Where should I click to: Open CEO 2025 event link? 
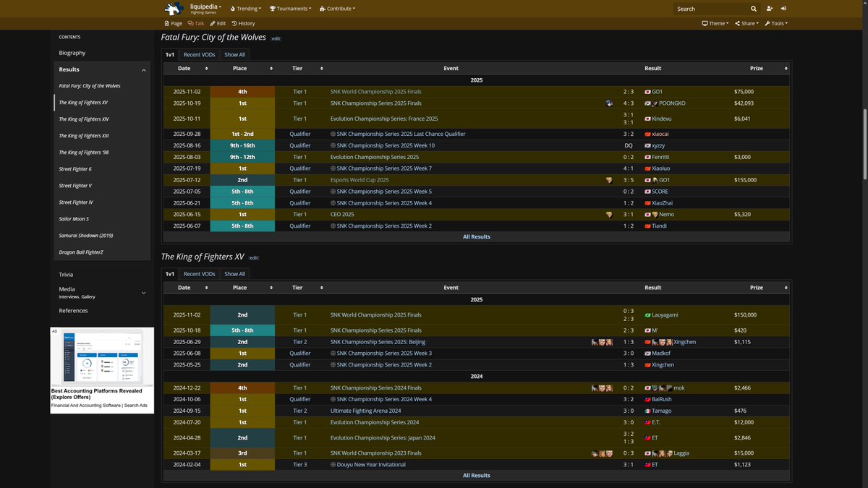[343, 215]
